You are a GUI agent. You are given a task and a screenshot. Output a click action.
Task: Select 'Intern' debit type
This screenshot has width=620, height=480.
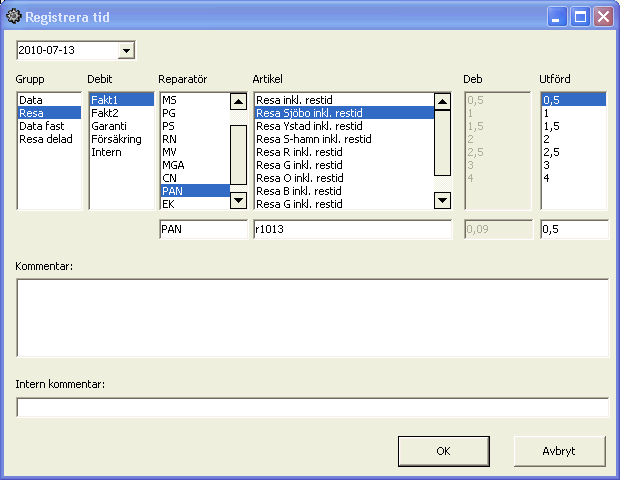point(106,152)
